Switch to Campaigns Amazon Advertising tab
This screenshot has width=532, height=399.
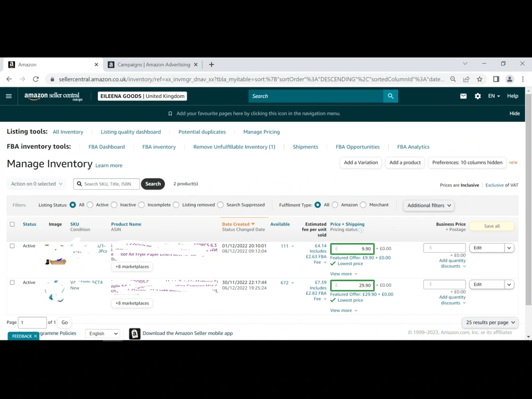pos(153,64)
